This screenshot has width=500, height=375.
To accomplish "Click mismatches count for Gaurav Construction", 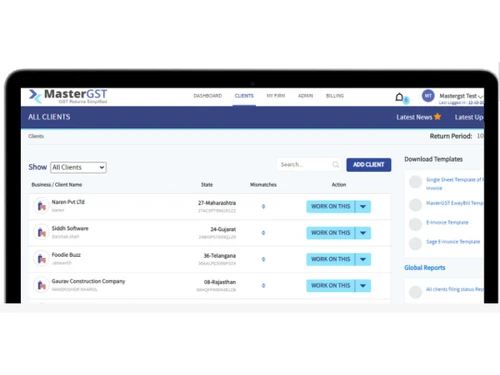I will click(x=263, y=286).
